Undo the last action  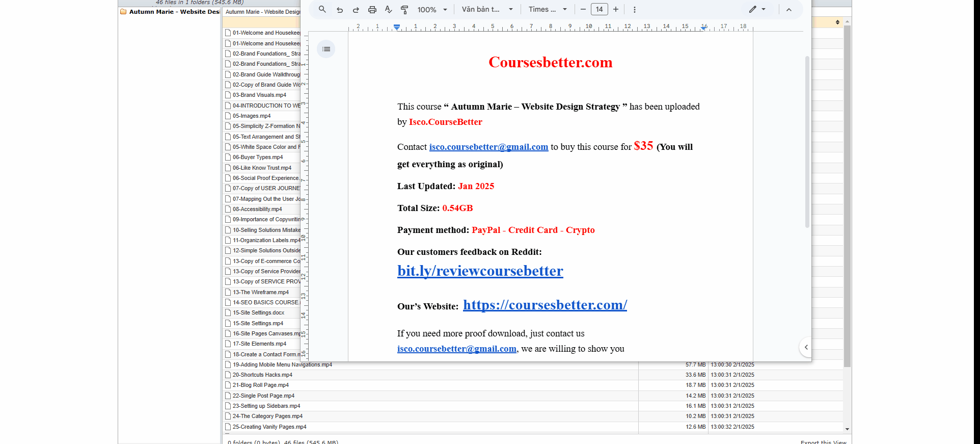[340, 9]
